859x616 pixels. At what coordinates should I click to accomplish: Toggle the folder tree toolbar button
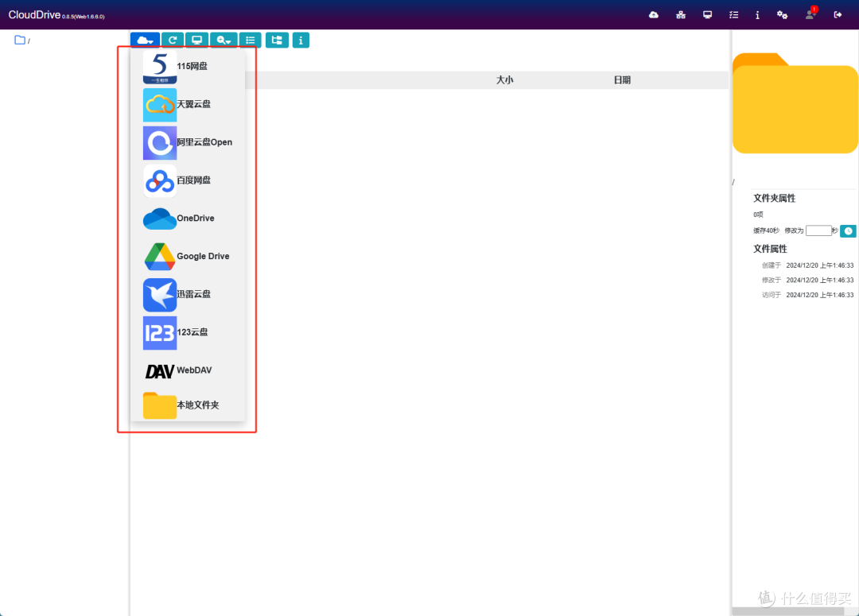tap(278, 40)
